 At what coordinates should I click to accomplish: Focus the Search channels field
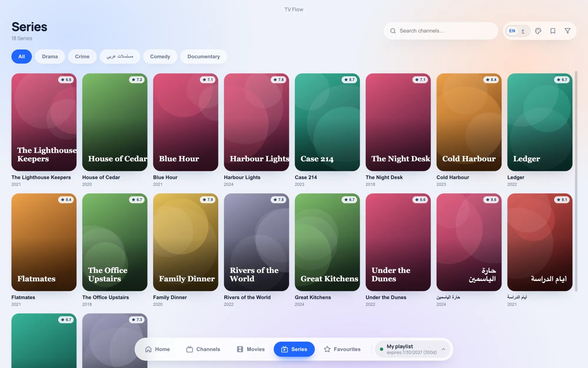pyautogui.click(x=441, y=31)
